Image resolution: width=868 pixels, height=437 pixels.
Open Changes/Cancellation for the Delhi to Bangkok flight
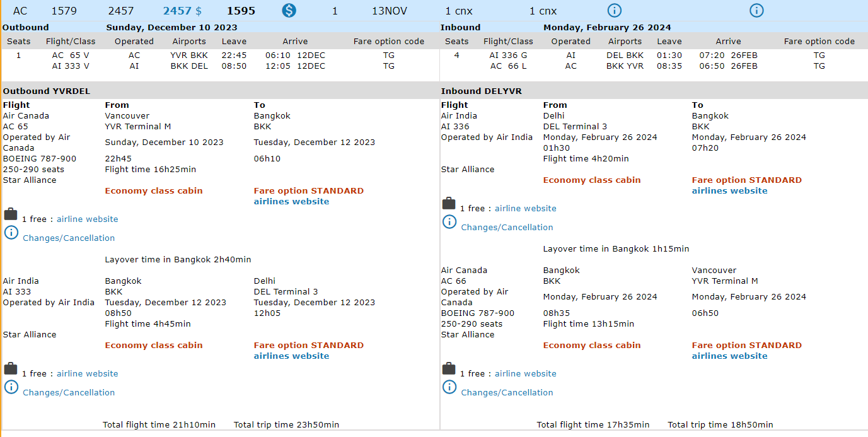point(507,228)
